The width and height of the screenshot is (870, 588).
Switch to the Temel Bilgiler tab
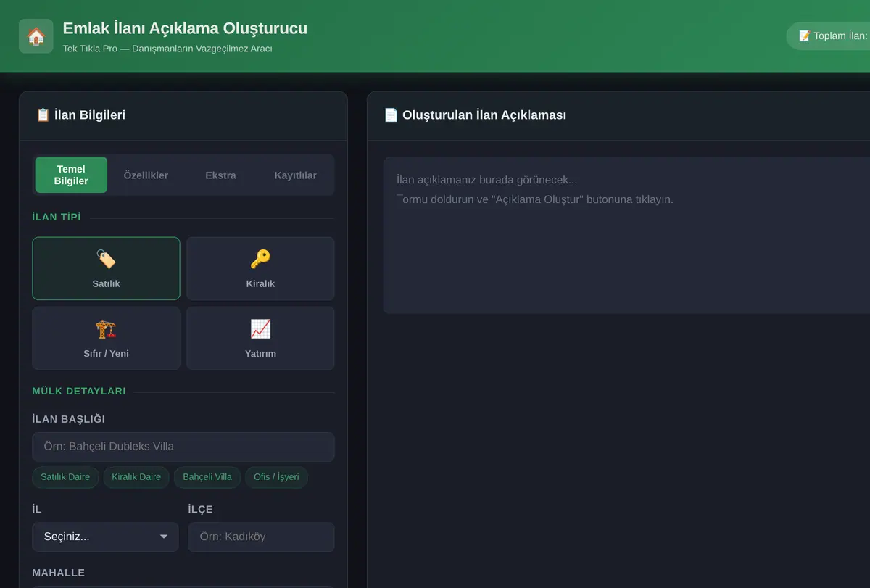coord(71,175)
